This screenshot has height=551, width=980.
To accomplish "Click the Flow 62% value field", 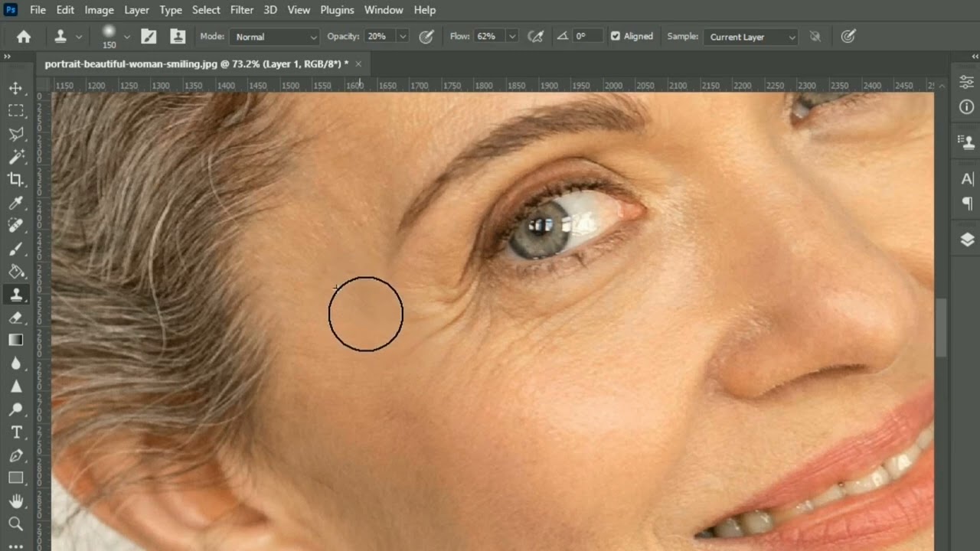I will point(488,37).
